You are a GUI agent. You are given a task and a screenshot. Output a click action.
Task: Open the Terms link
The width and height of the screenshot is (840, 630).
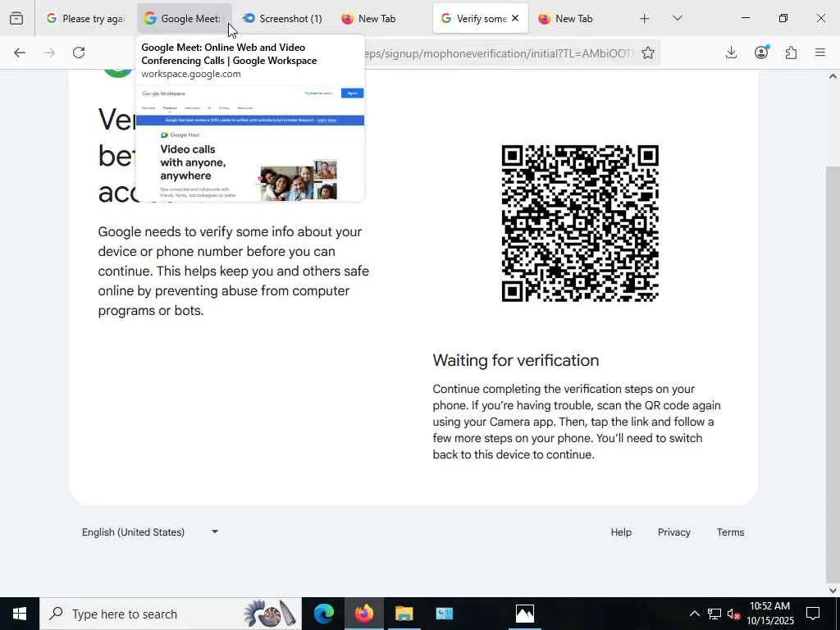730,532
